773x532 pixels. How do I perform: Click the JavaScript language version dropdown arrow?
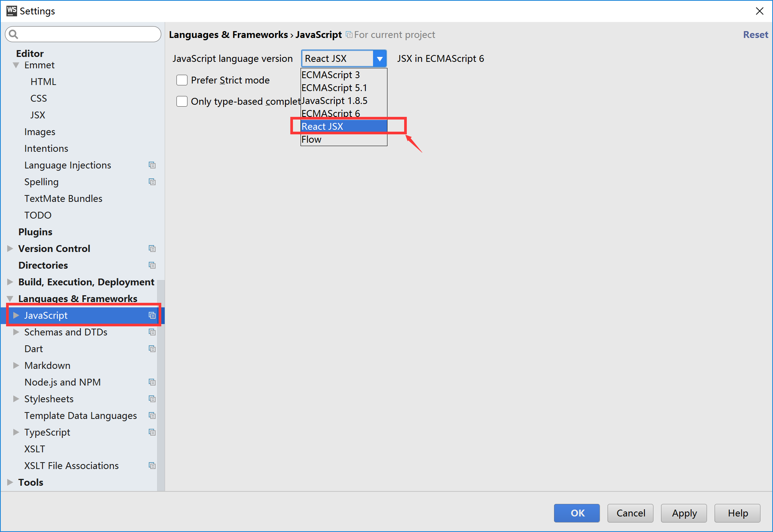(x=380, y=59)
